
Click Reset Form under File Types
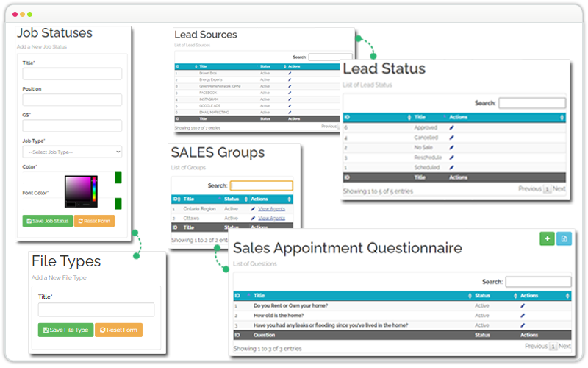[x=118, y=330]
